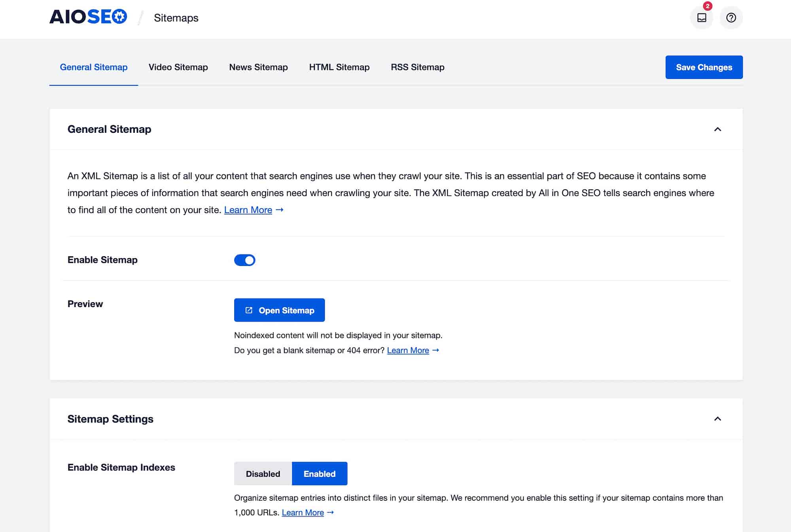The image size is (791, 532).
Task: Select Enabled for Enable Sitemap Indexes
Action: (320, 473)
